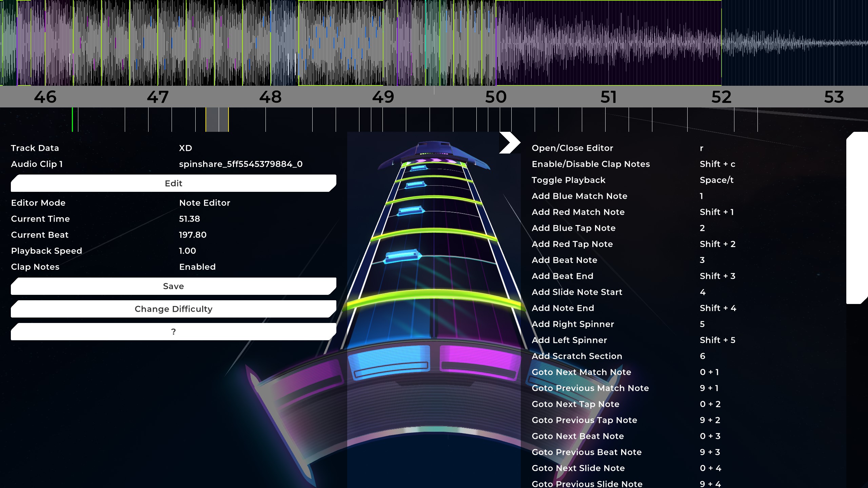
Task: Click the Editor Mode Note Editor value
Action: pyautogui.click(x=204, y=203)
